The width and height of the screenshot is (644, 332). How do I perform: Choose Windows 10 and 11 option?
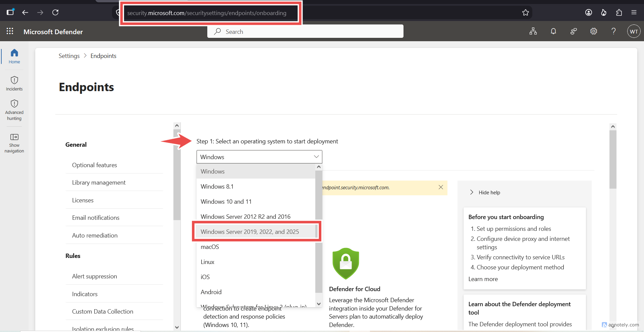(256, 201)
